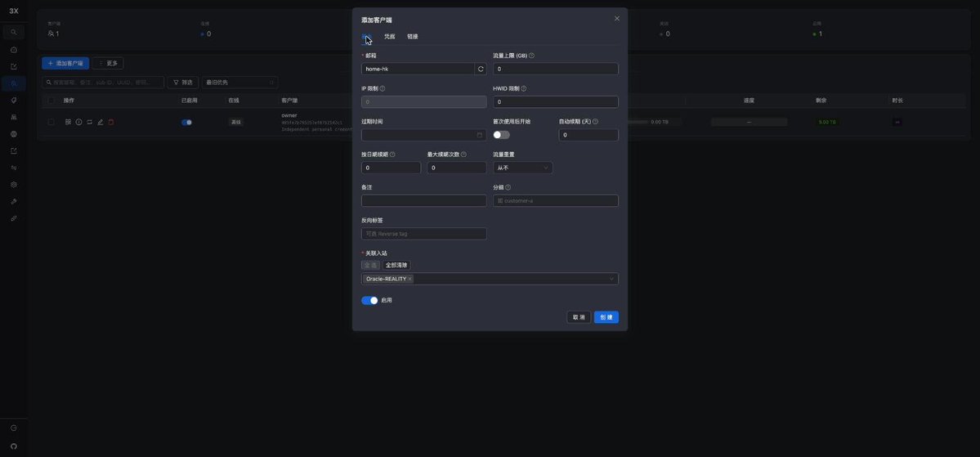Image resolution: width=980 pixels, height=457 pixels.
Task: Open the 最旧优先 sort dropdown
Action: coord(239,83)
